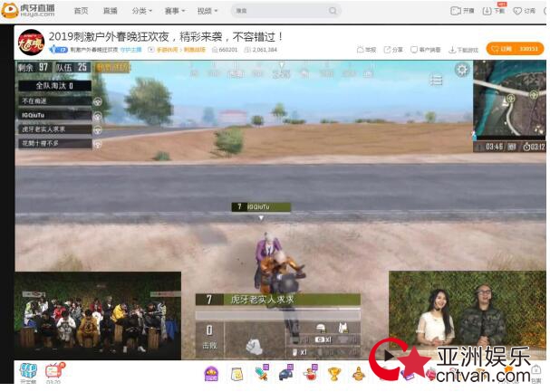Click the list icon below video gear

pyautogui.click(x=436, y=81)
